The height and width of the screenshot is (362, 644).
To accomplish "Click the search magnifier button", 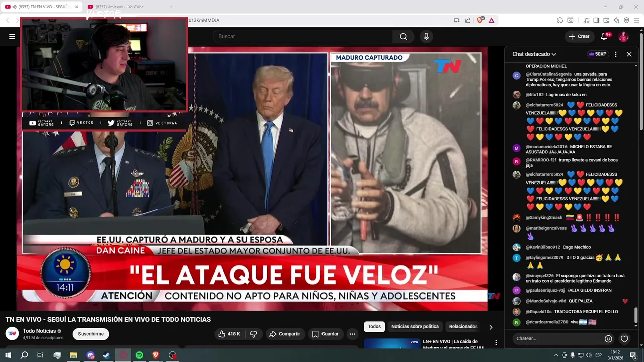I will click(404, 36).
